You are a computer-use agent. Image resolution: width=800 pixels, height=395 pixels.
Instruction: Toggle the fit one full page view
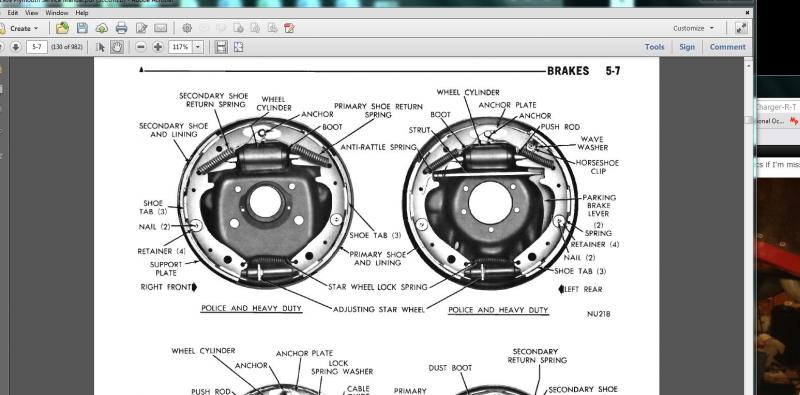[x=238, y=47]
